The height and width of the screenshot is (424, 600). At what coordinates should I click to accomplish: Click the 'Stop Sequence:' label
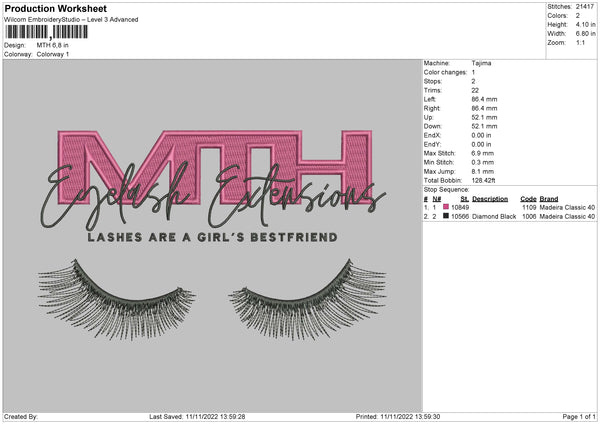[446, 189]
